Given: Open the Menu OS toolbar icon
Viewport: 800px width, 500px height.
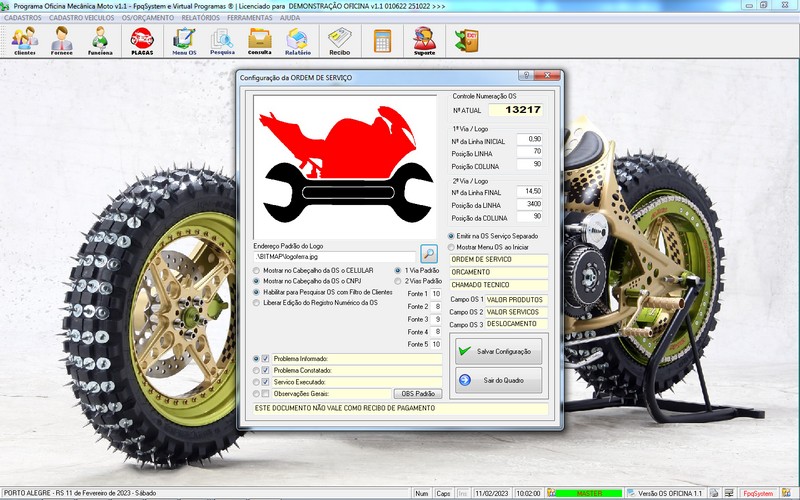Looking at the screenshot, I should (184, 41).
